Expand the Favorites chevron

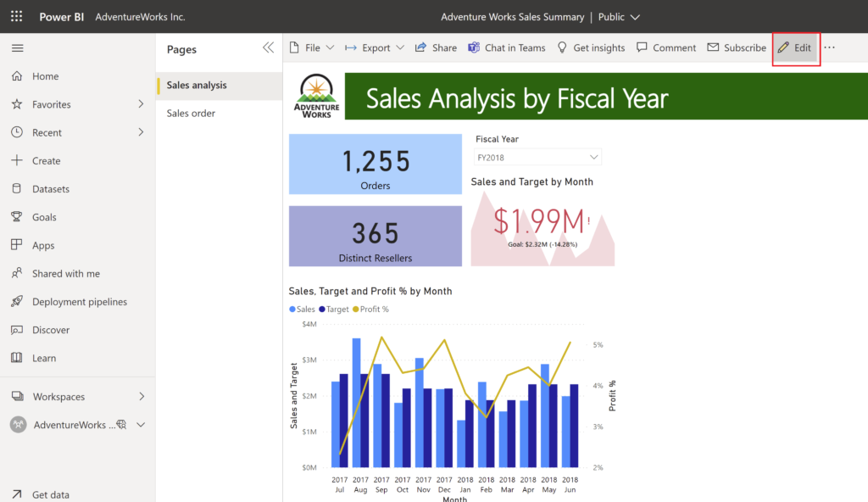pyautogui.click(x=141, y=104)
